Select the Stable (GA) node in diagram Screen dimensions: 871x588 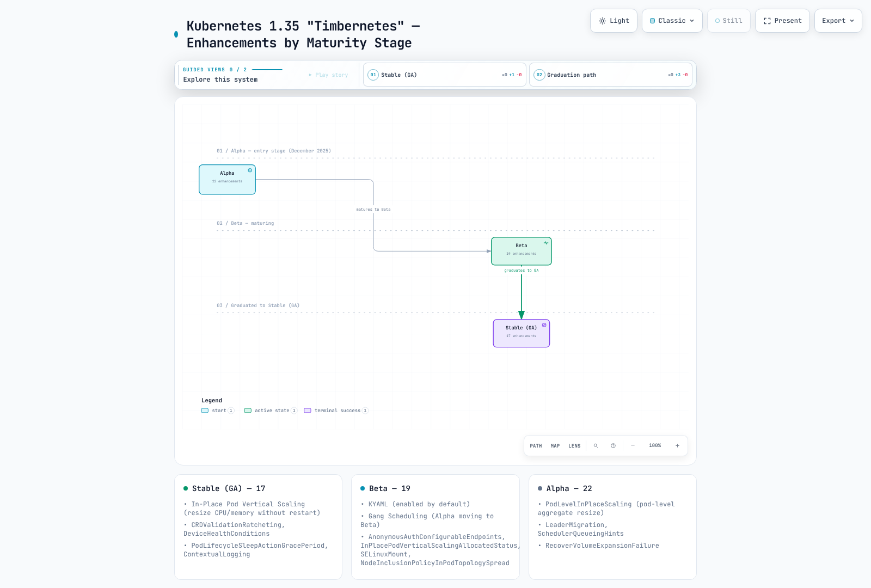tap(522, 333)
